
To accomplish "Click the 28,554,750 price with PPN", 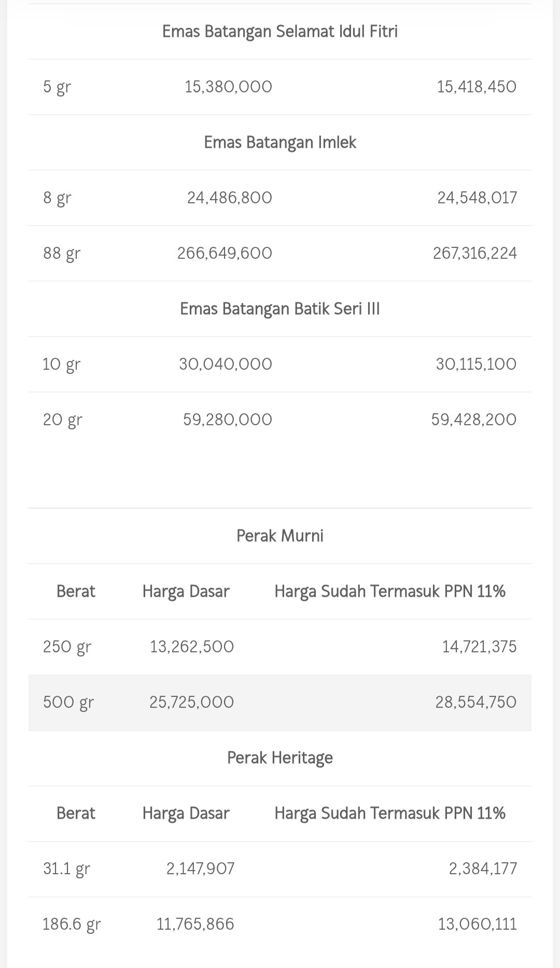I will 476,702.
